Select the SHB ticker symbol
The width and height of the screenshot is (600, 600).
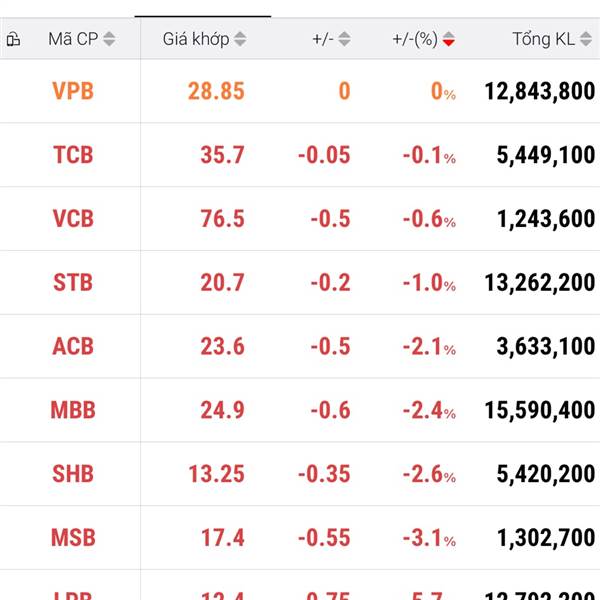[73, 474]
